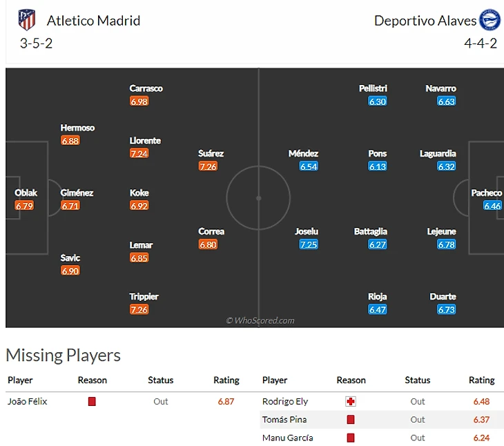Viewport: 504px width, 446px height.
Task: Click João Félix's red card icon
Action: coord(92,401)
